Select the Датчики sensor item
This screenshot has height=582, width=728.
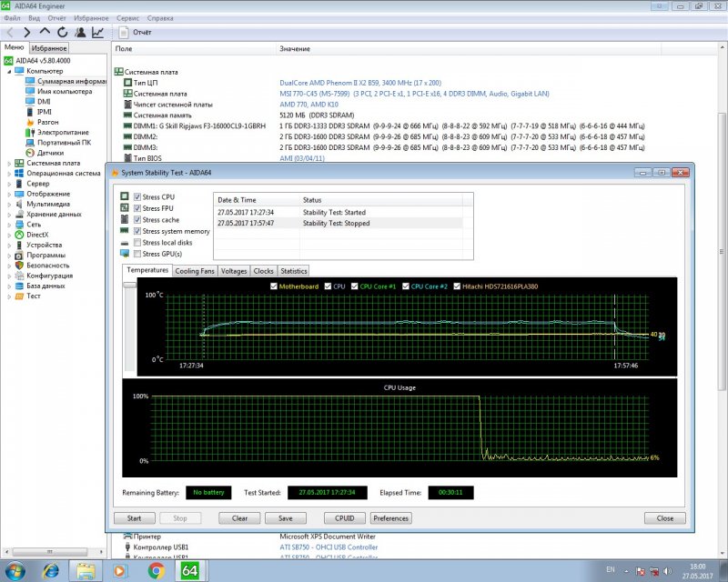point(49,153)
